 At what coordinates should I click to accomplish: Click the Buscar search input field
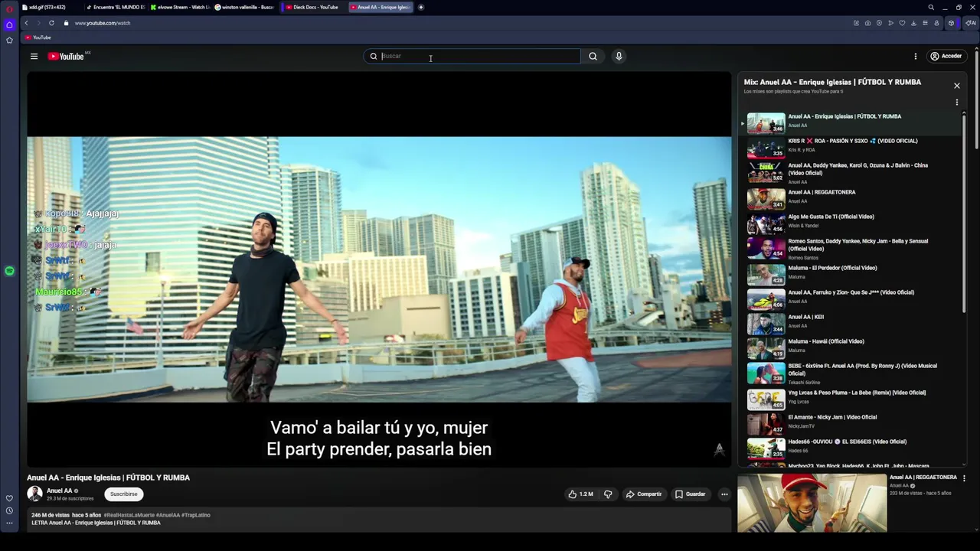[x=479, y=56]
